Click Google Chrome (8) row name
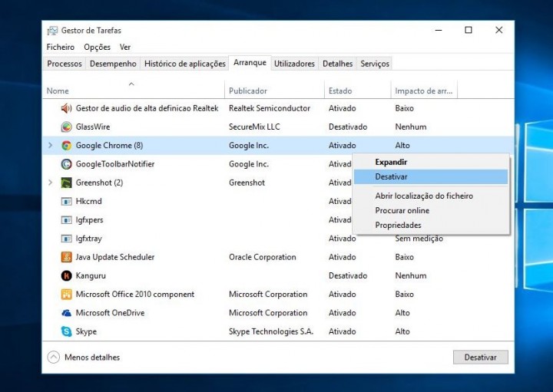Screen dimensions: 553x392 point(109,146)
